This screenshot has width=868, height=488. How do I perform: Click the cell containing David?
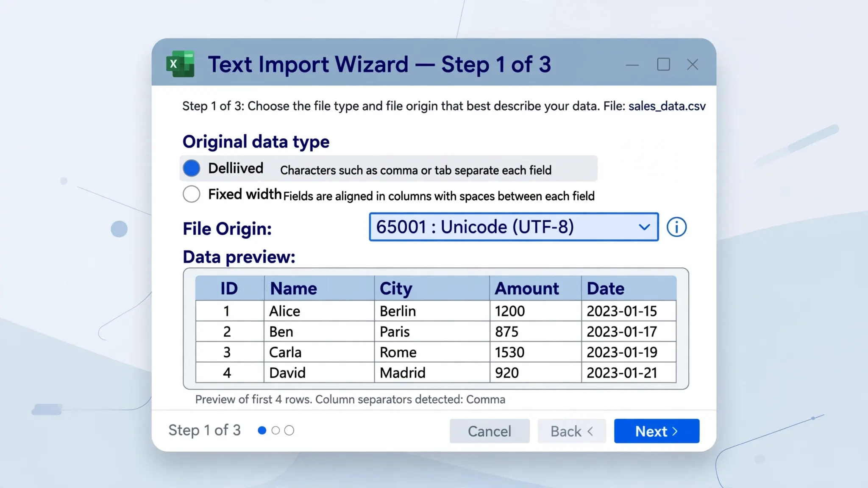319,372
